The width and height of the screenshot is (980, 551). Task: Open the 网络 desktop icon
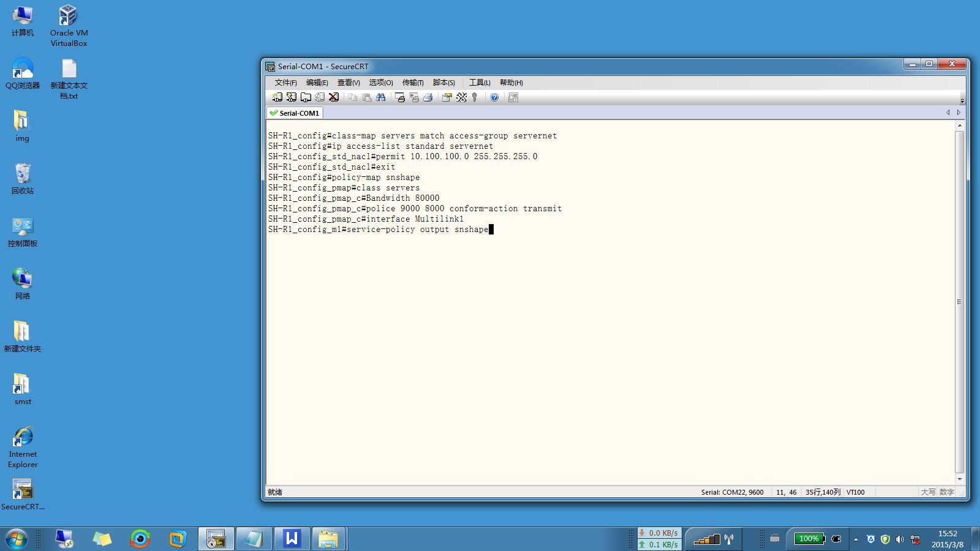point(23,284)
